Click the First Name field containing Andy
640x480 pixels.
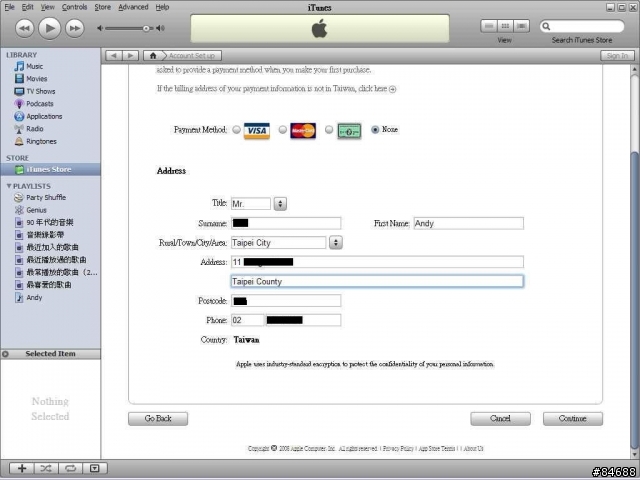tap(468, 223)
